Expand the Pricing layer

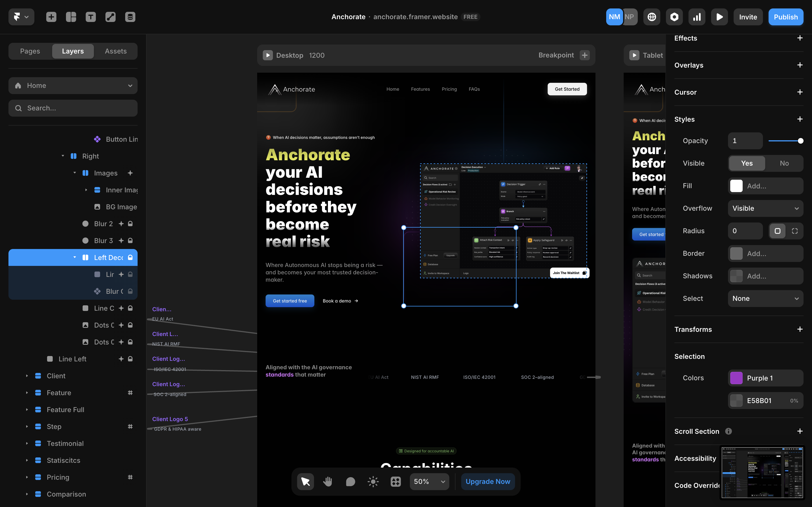27,477
